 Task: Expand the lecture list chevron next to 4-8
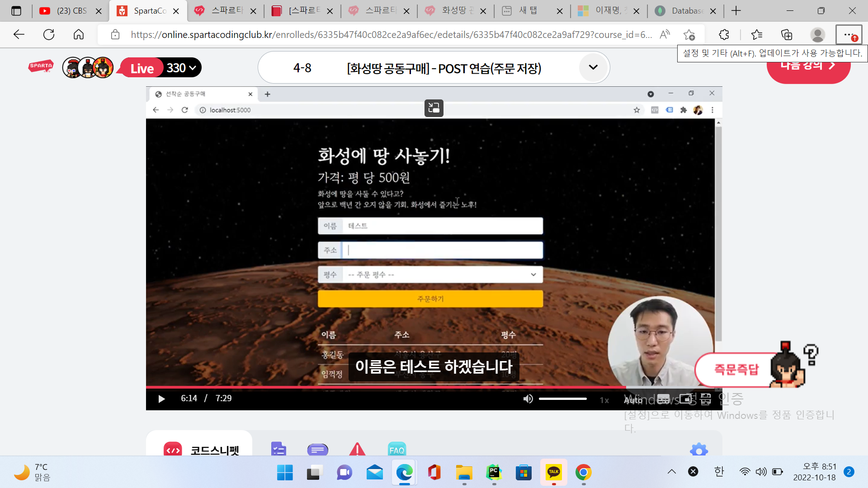point(593,67)
